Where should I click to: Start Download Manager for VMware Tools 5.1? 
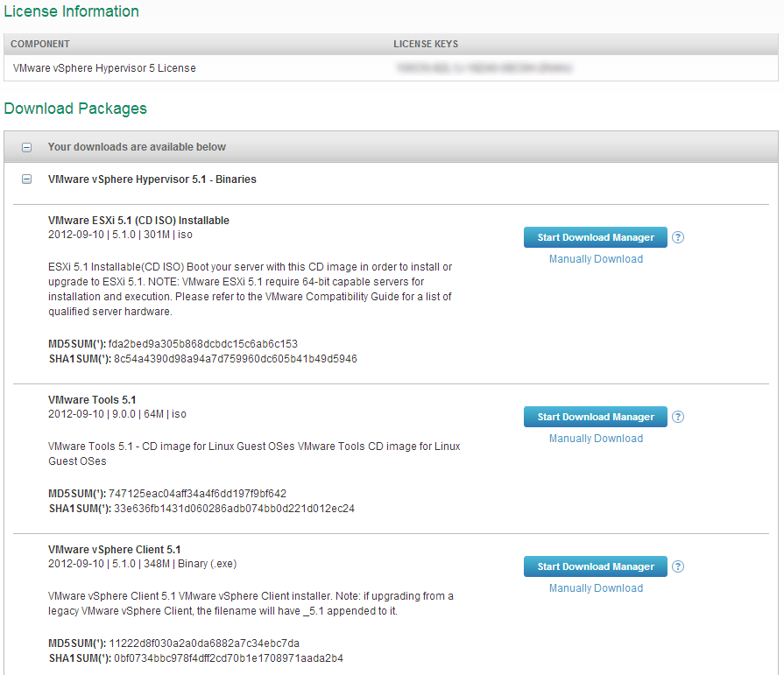tap(595, 417)
